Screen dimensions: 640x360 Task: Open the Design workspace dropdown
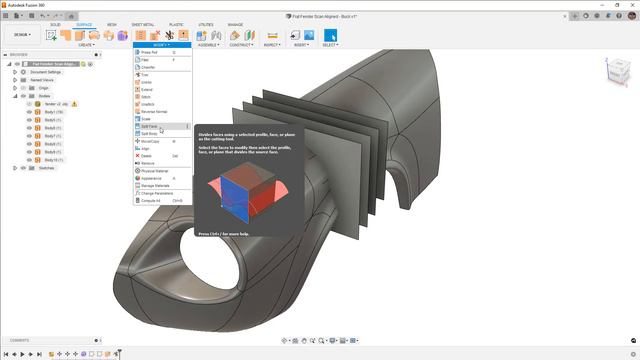tap(22, 35)
